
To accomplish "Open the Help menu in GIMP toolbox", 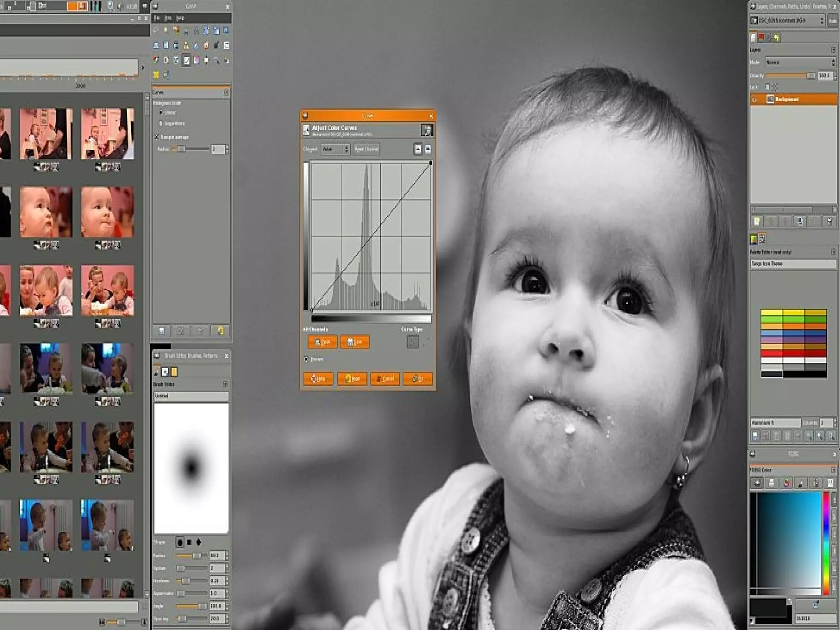I will point(180,18).
